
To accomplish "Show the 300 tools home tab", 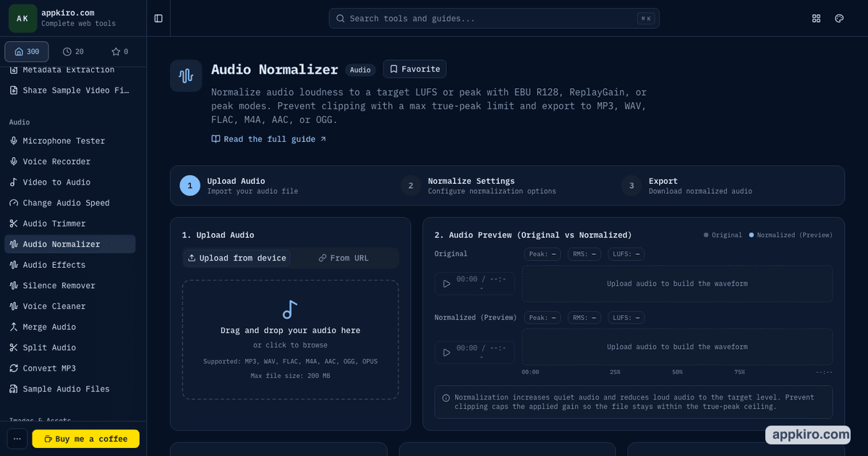I will coord(27,51).
